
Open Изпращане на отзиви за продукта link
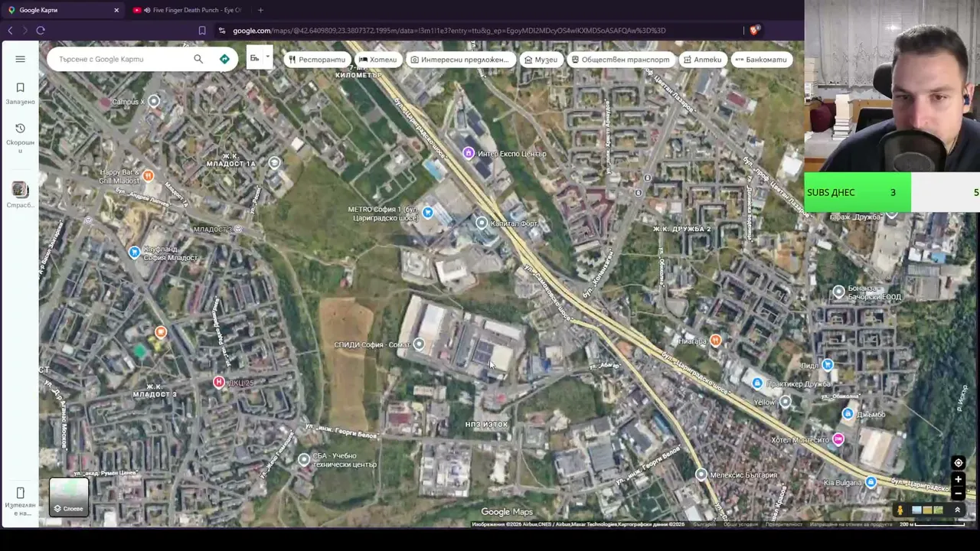[851, 524]
